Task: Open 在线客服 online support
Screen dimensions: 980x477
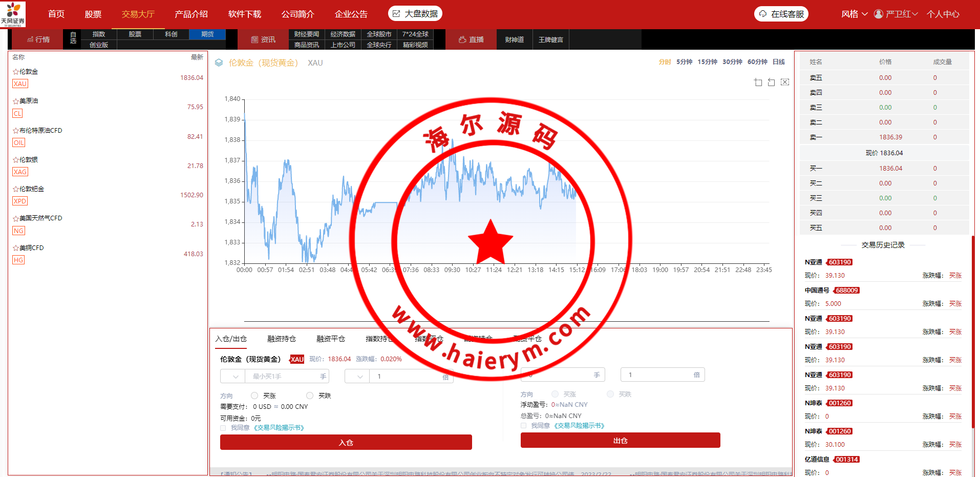Action: pyautogui.click(x=781, y=14)
